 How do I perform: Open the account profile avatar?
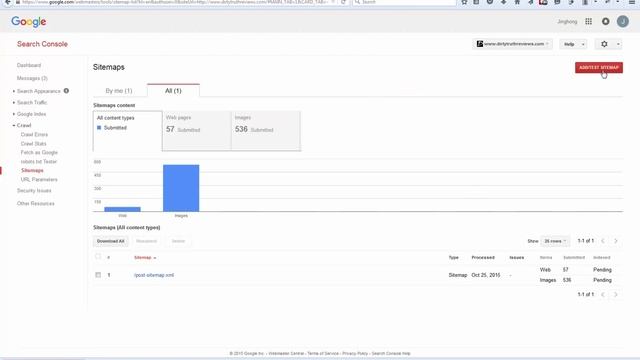click(622, 22)
